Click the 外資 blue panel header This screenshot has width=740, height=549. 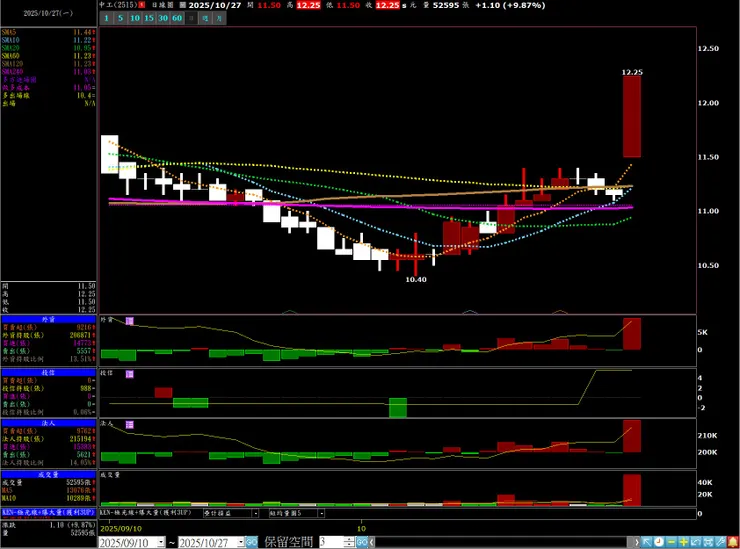click(49, 319)
